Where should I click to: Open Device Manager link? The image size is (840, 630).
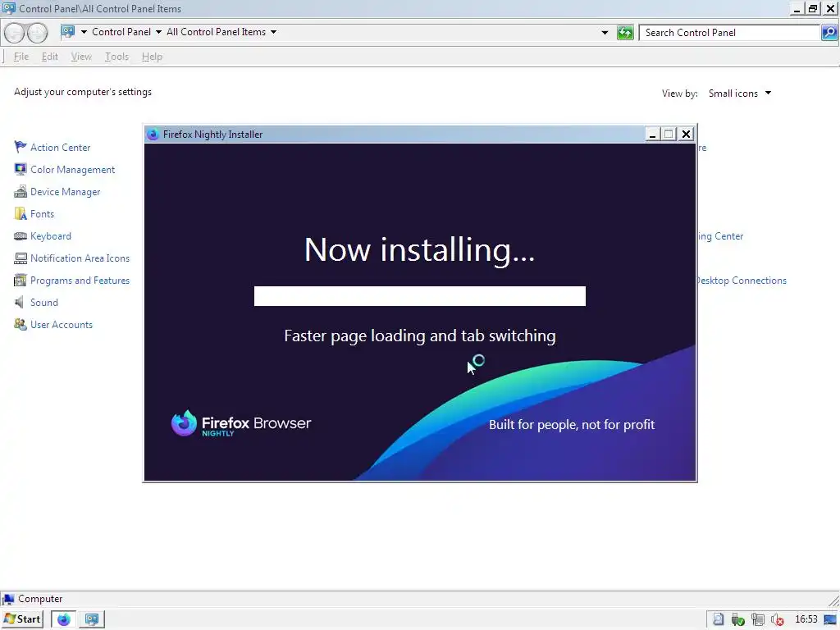pyautogui.click(x=66, y=192)
